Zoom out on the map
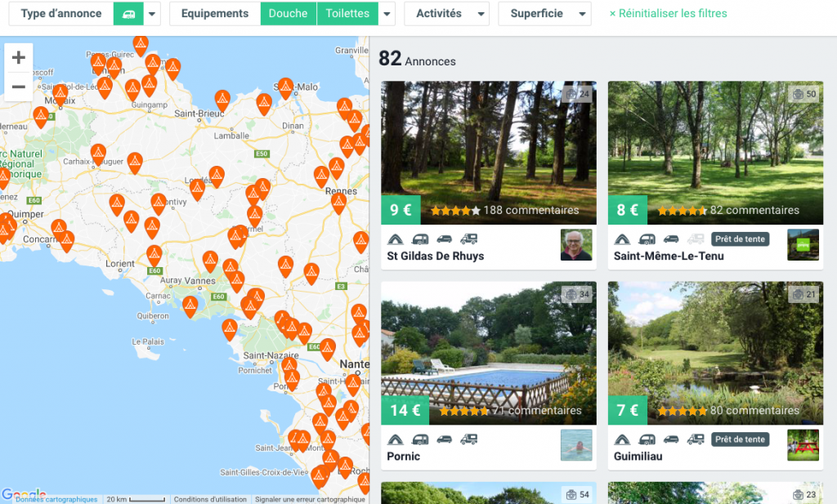837x504 pixels. (19, 87)
